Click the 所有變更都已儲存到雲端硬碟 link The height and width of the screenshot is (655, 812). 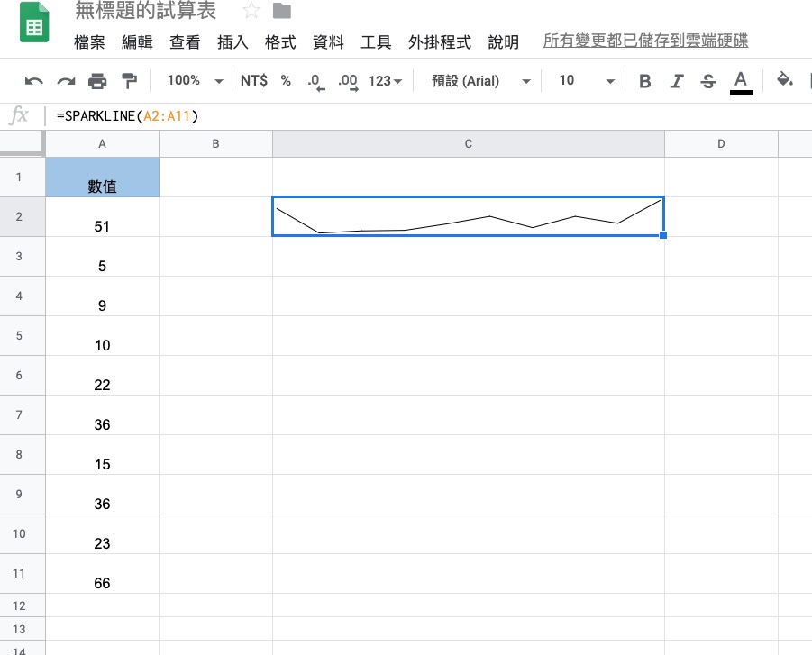click(x=645, y=41)
